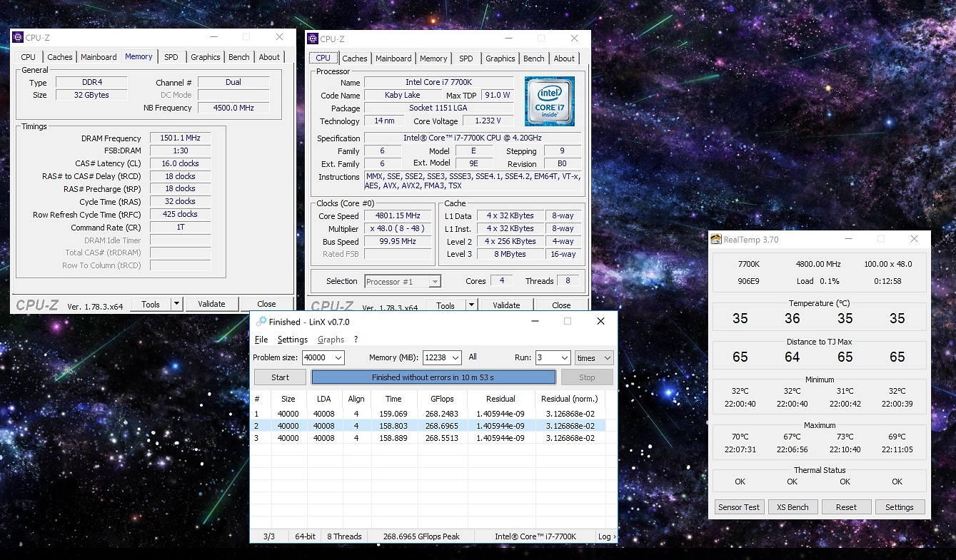Click the '8 Threads' status bar entry in LinX

(345, 536)
